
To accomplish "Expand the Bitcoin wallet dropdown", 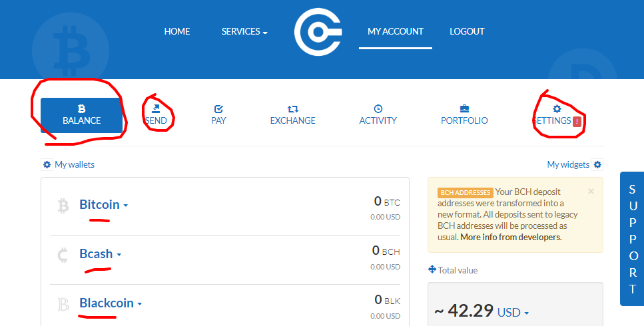I will (x=126, y=206).
